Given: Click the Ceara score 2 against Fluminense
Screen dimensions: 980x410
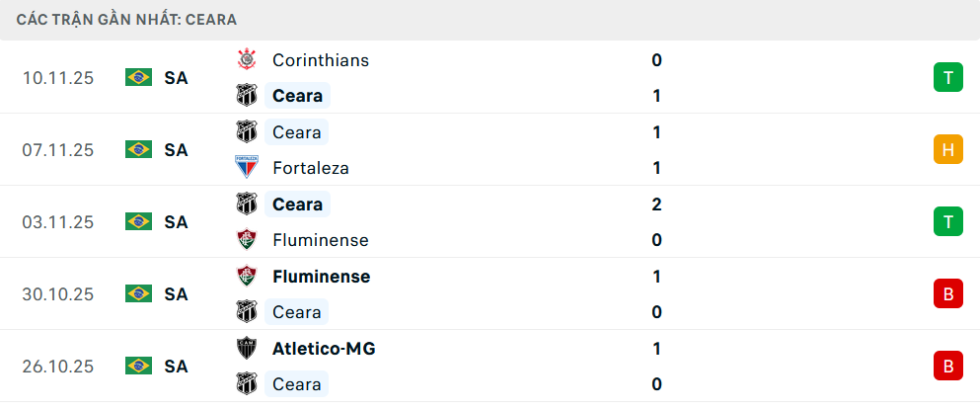Looking at the screenshot, I should click(657, 205).
